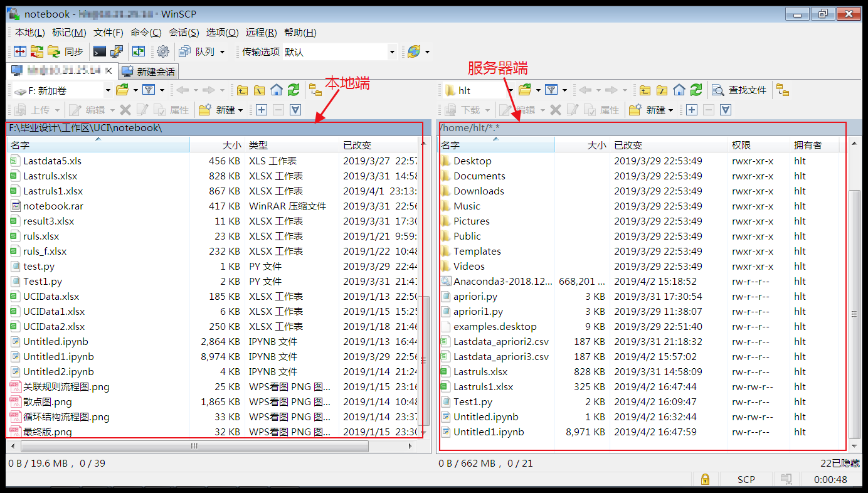Open the remote filter dropdown arrow

click(x=564, y=91)
